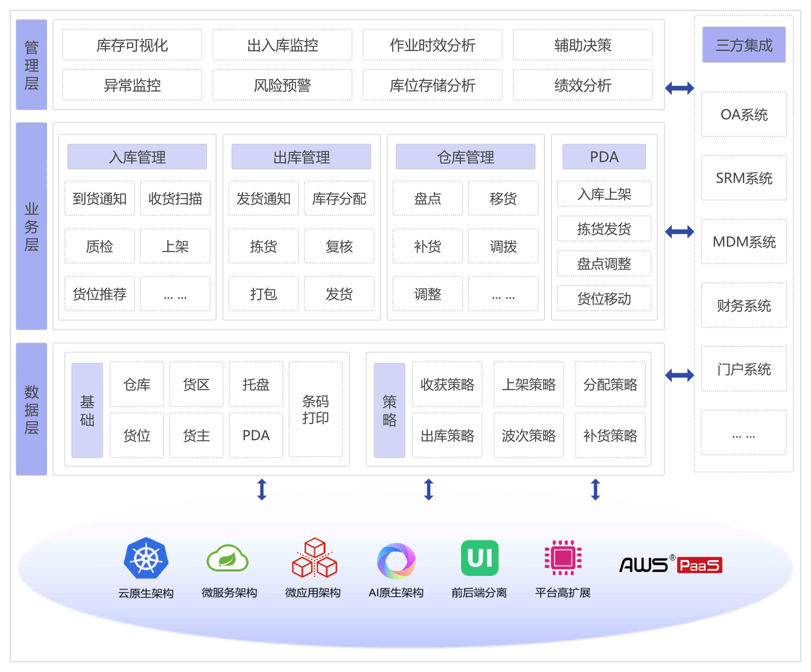
Task: Click the green cloud 微服务架构 icon
Action: 228,558
